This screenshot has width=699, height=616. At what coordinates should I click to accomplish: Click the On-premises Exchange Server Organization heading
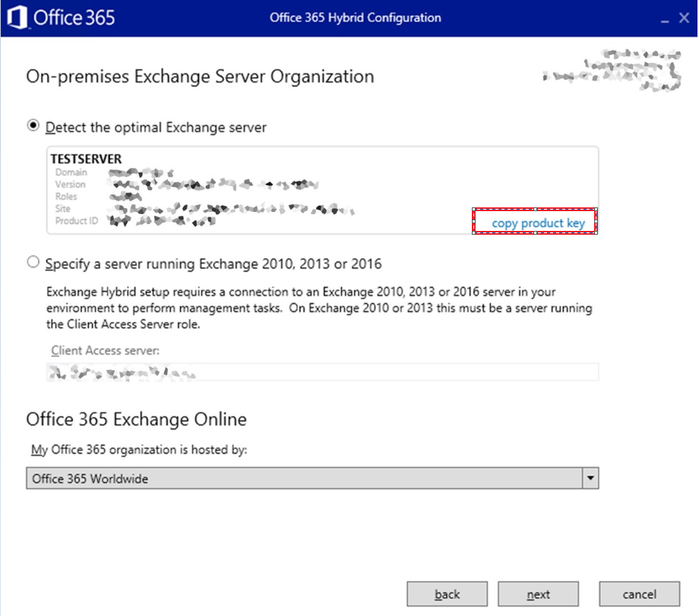pos(200,77)
